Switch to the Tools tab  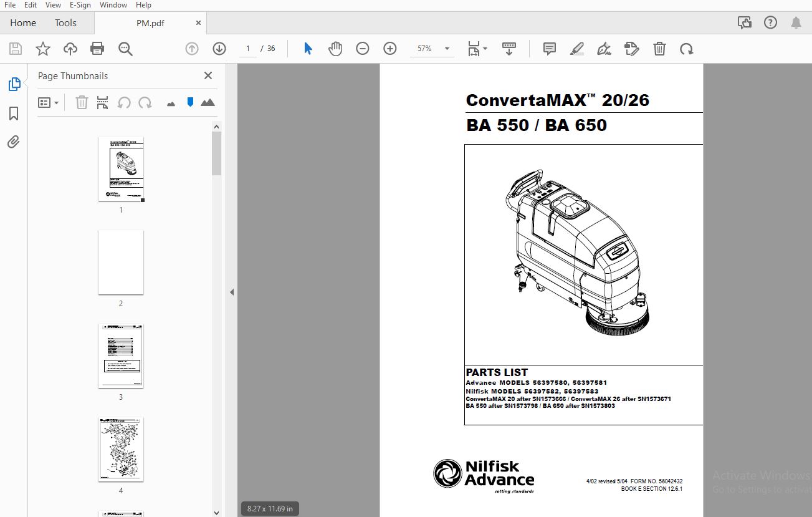click(x=65, y=23)
